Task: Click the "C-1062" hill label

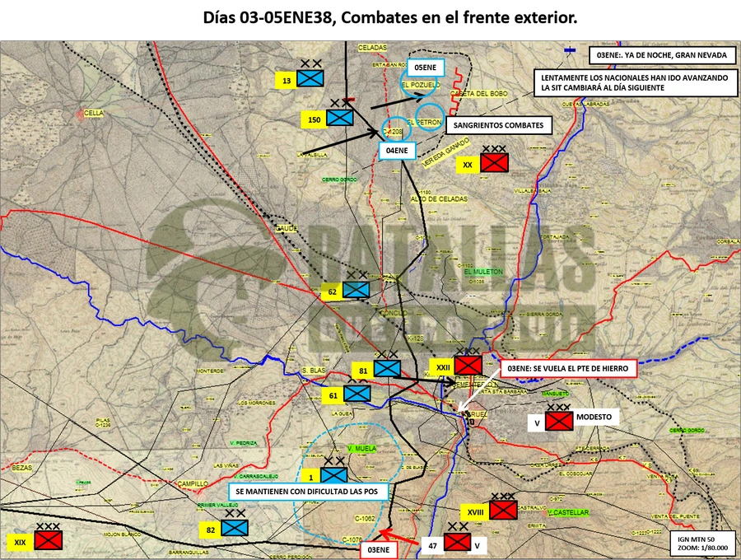Action: pyautogui.click(x=365, y=519)
